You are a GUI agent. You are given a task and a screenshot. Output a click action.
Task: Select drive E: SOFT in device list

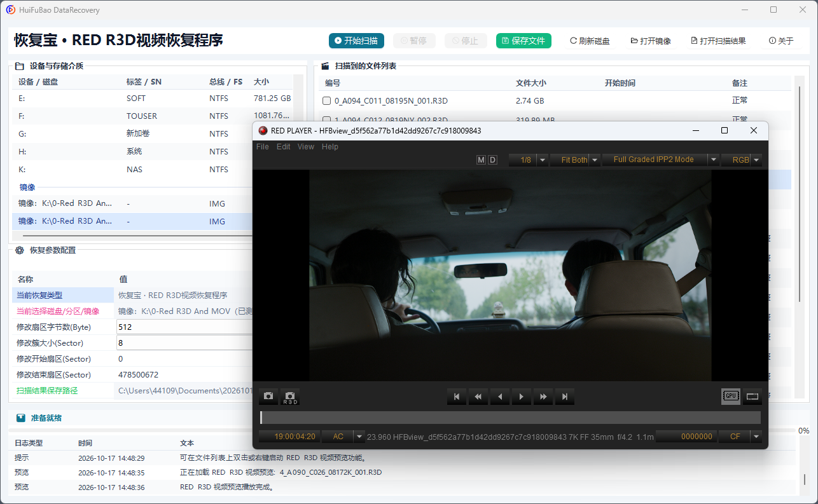point(153,99)
